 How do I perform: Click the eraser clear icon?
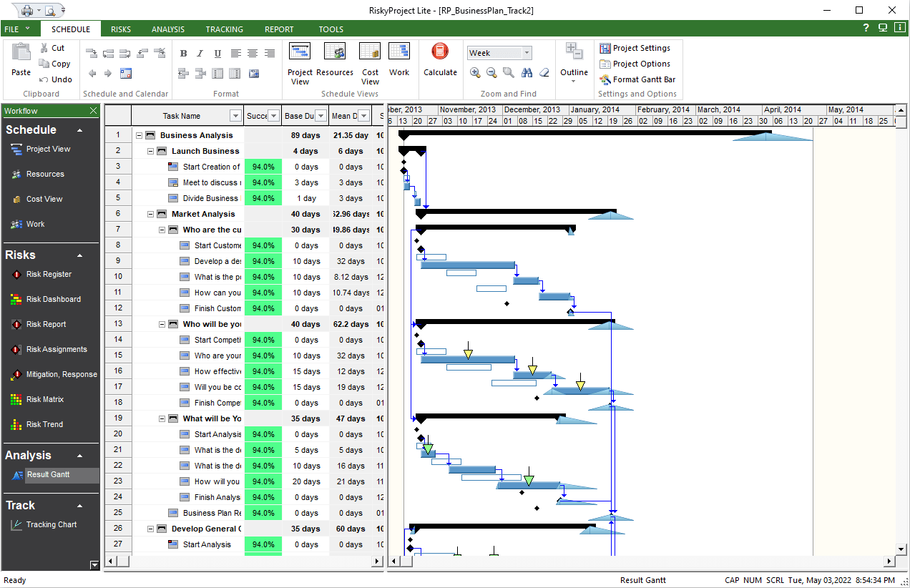544,72
